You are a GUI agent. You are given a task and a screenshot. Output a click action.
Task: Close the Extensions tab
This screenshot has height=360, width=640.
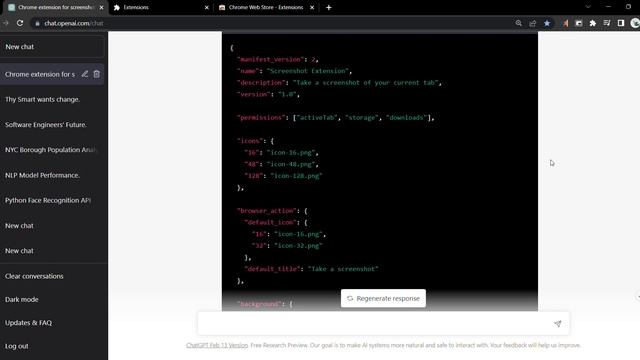pos(207,7)
